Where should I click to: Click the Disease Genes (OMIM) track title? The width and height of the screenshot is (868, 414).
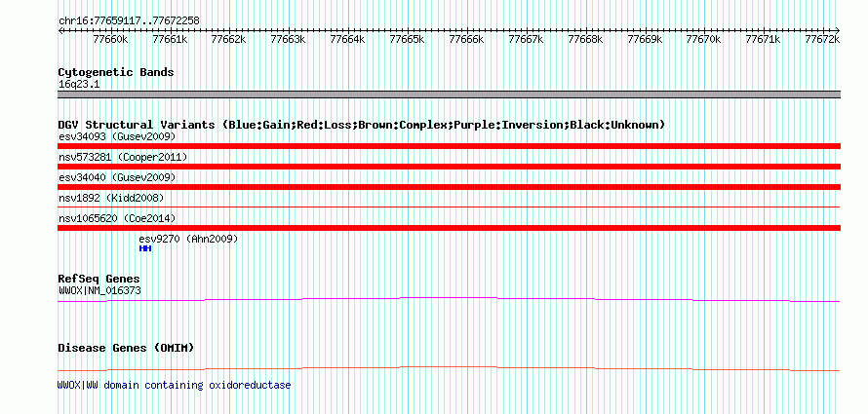coord(126,348)
